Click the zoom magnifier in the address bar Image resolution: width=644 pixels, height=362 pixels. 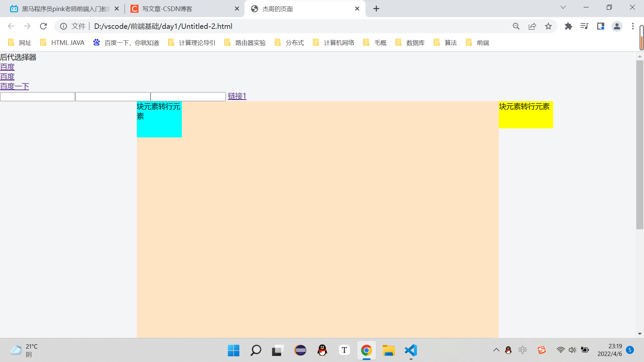516,26
